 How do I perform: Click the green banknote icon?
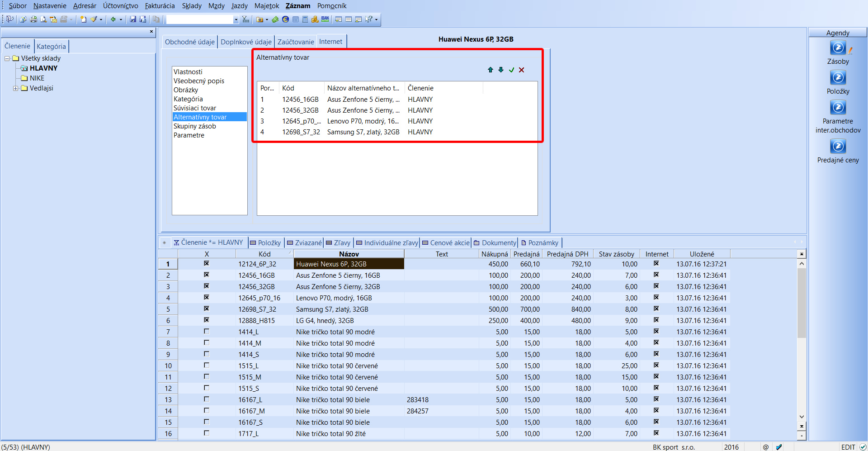pyautogui.click(x=275, y=19)
